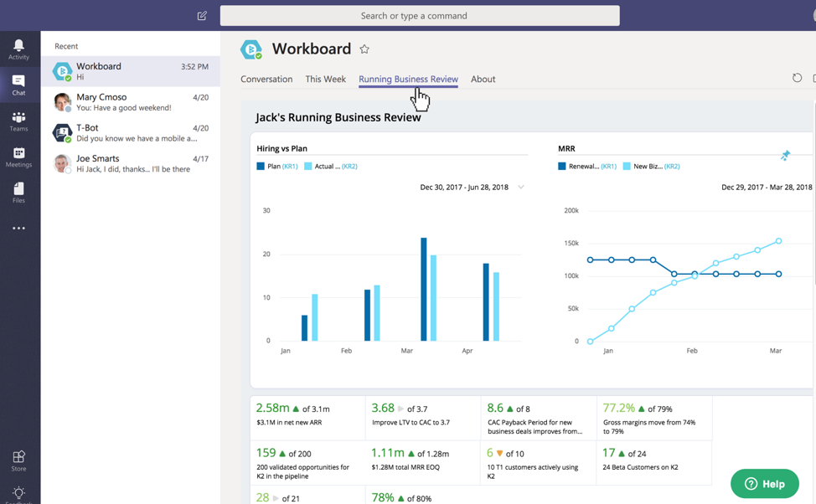The width and height of the screenshot is (816, 504).
Task: Expand the Hiring vs Plan date range dropdown
Action: (521, 188)
